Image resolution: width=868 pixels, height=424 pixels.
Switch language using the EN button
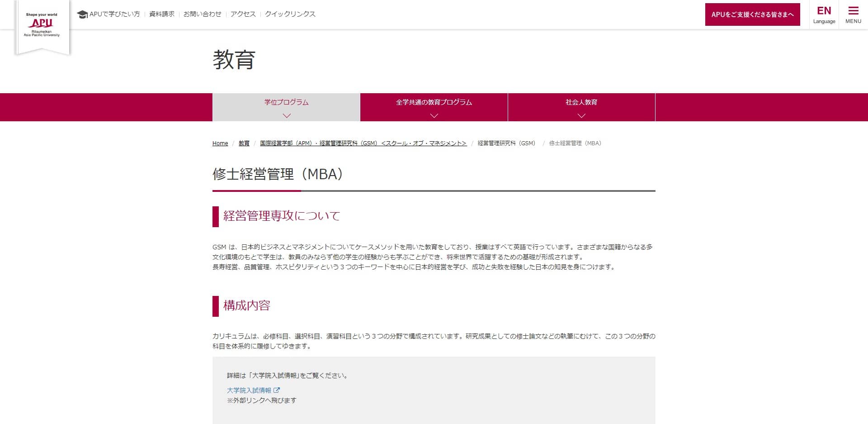tap(824, 14)
